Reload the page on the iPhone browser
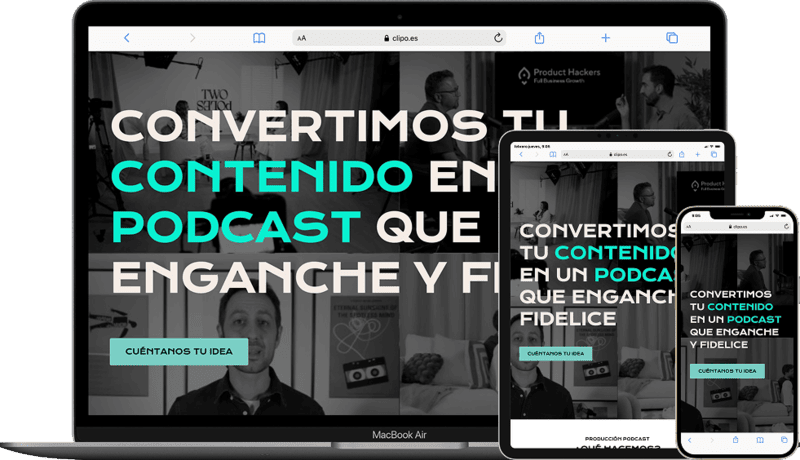Image resolution: width=800 pixels, height=460 pixels. pyautogui.click(x=786, y=227)
